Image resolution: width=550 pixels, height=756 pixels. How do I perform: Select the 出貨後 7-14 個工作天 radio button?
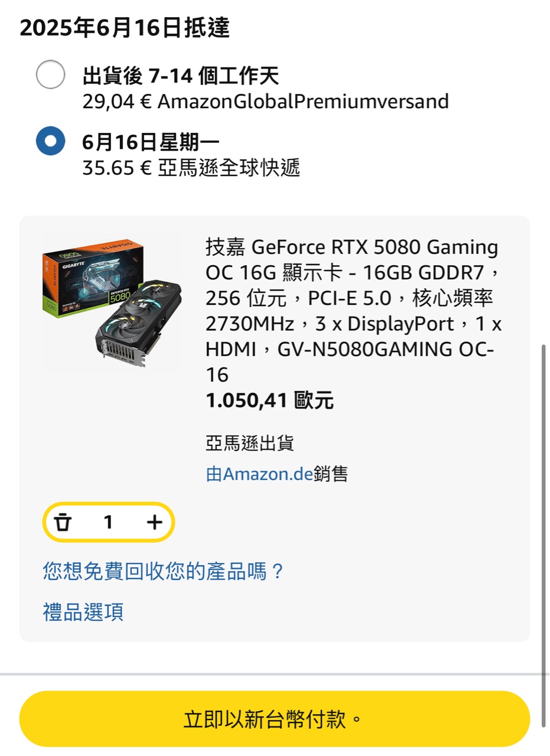click(50, 75)
